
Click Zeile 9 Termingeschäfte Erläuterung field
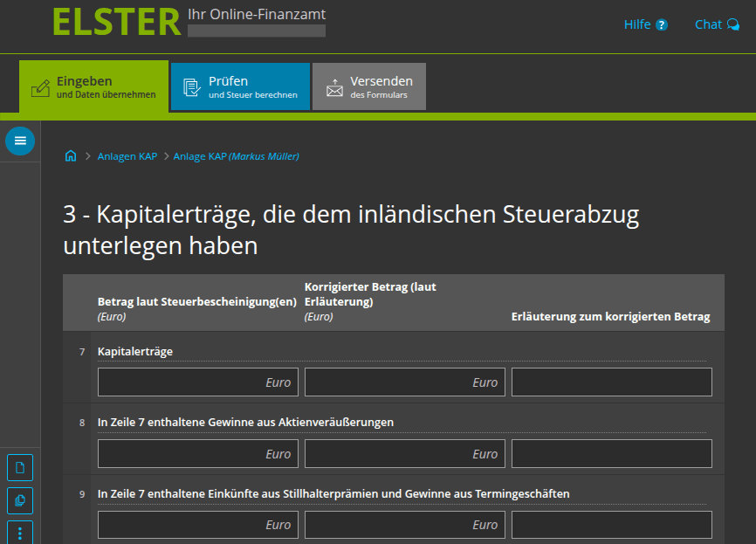[x=611, y=524]
